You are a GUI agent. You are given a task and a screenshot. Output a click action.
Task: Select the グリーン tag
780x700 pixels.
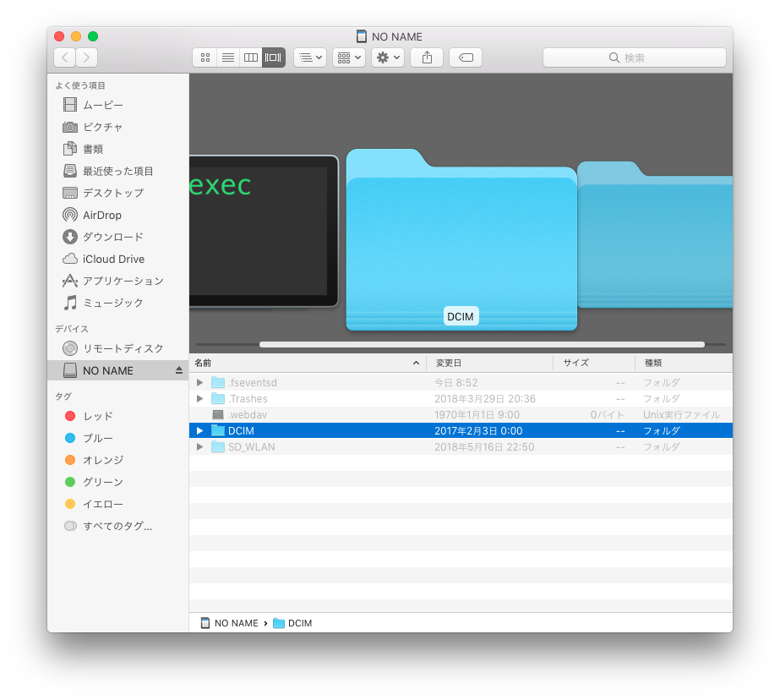tap(117, 482)
